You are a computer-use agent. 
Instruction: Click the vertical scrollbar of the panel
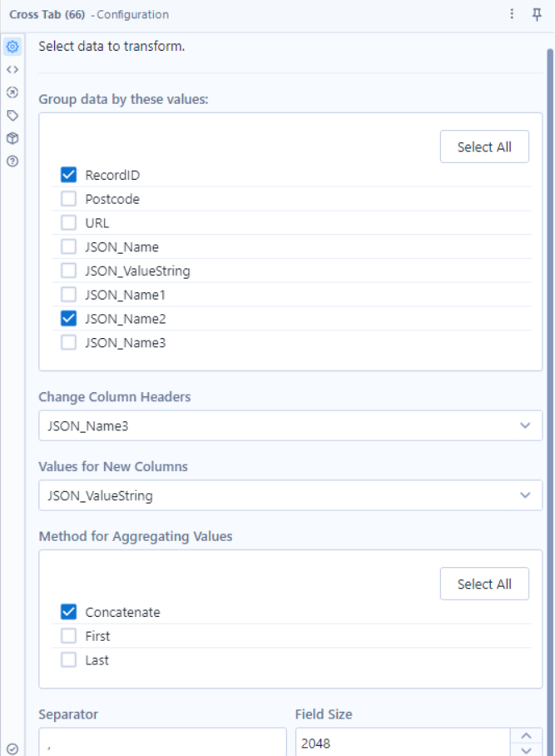pyautogui.click(x=549, y=333)
